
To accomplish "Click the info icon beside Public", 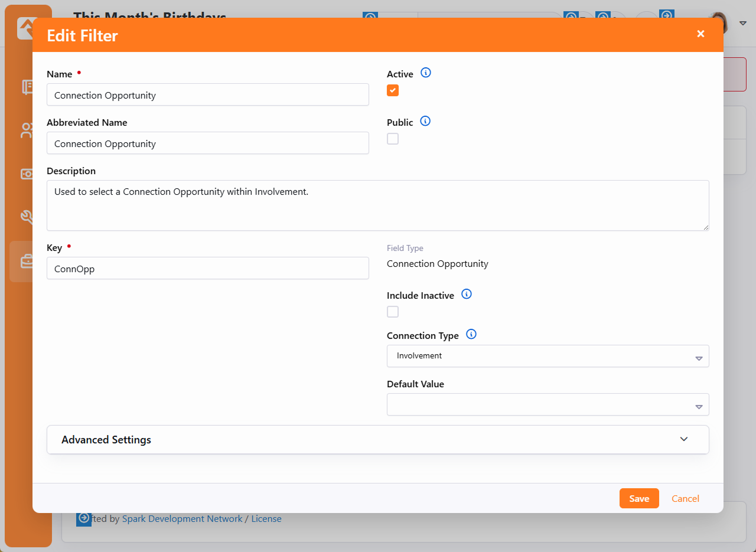I will pyautogui.click(x=425, y=122).
